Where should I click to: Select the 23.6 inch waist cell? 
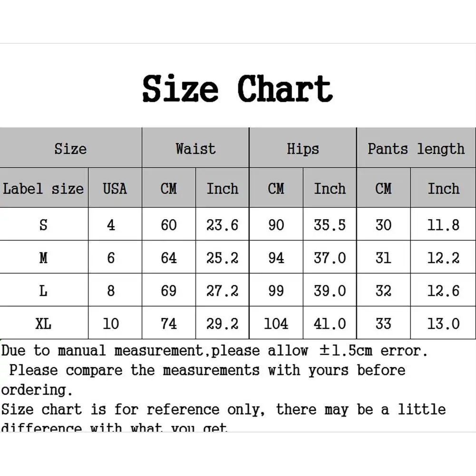(x=222, y=224)
